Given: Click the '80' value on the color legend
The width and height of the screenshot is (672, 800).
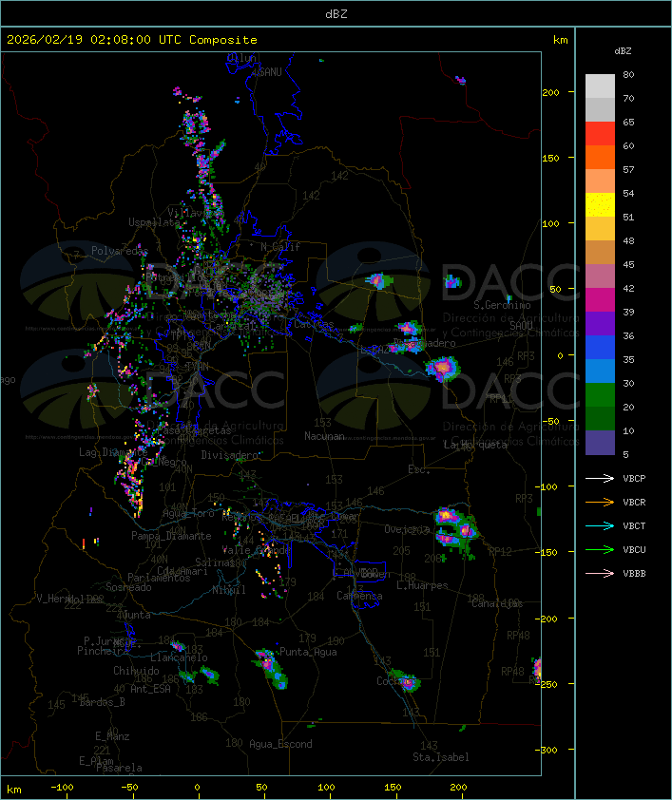Looking at the screenshot, I should coord(628,74).
